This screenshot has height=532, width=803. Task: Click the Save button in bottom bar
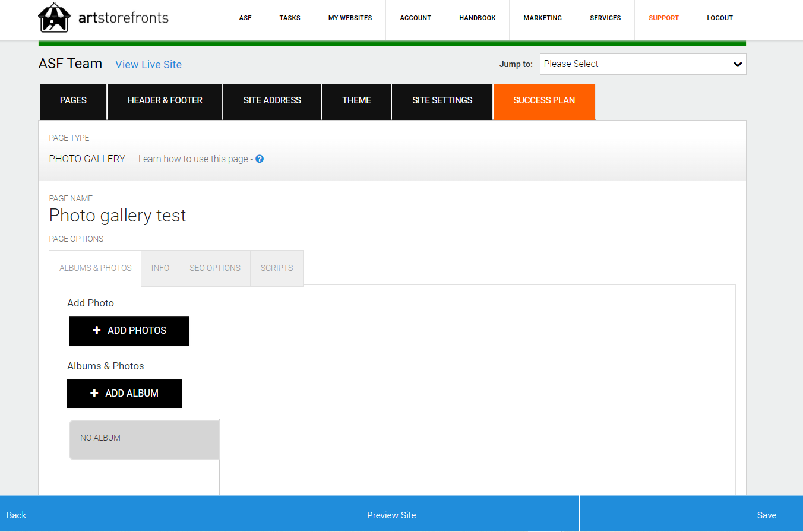pos(767,515)
